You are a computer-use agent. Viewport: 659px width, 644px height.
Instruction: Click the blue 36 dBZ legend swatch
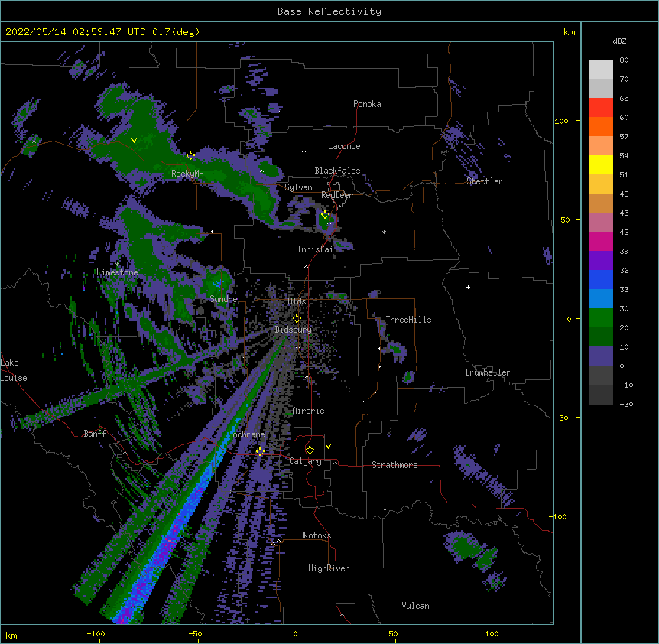(x=601, y=279)
